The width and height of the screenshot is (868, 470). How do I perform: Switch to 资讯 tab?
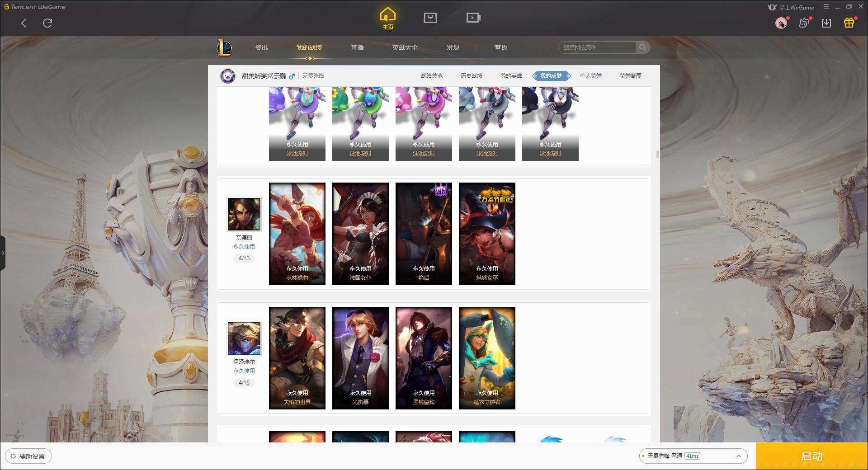(x=261, y=47)
